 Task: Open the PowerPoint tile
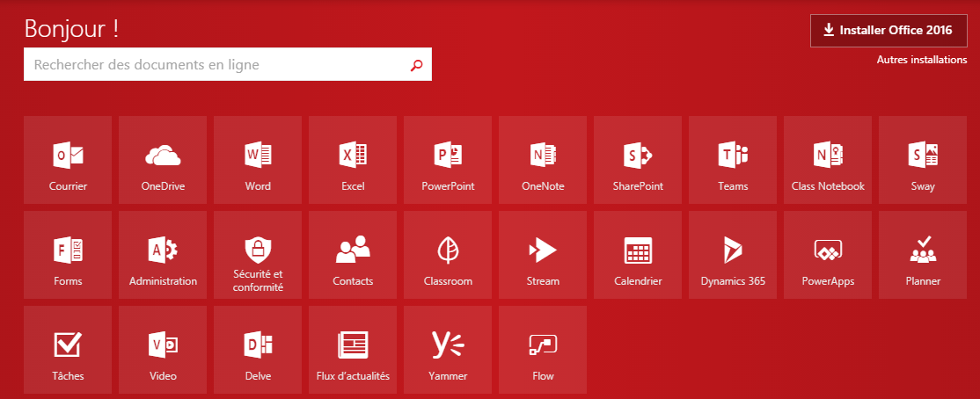coord(448,160)
